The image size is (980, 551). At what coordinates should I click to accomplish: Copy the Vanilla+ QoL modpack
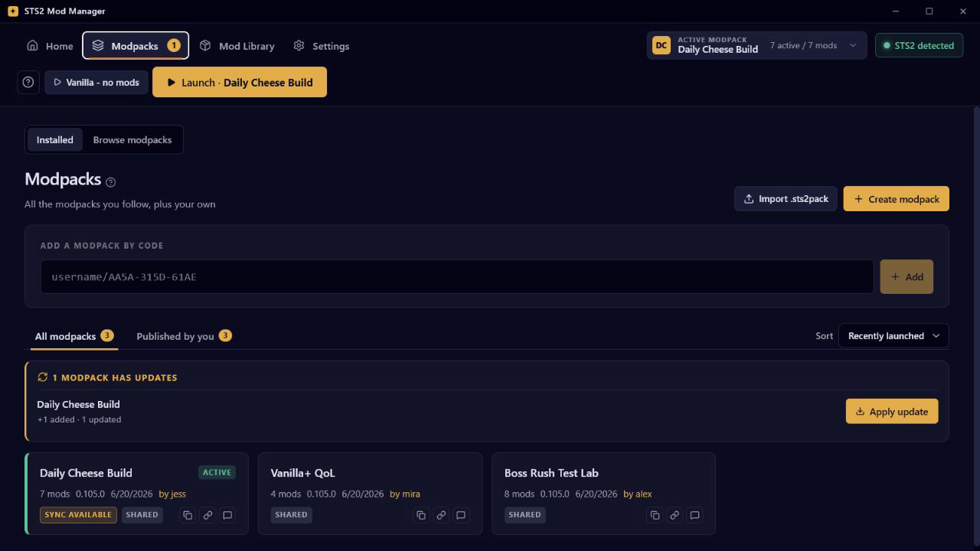pyautogui.click(x=421, y=515)
